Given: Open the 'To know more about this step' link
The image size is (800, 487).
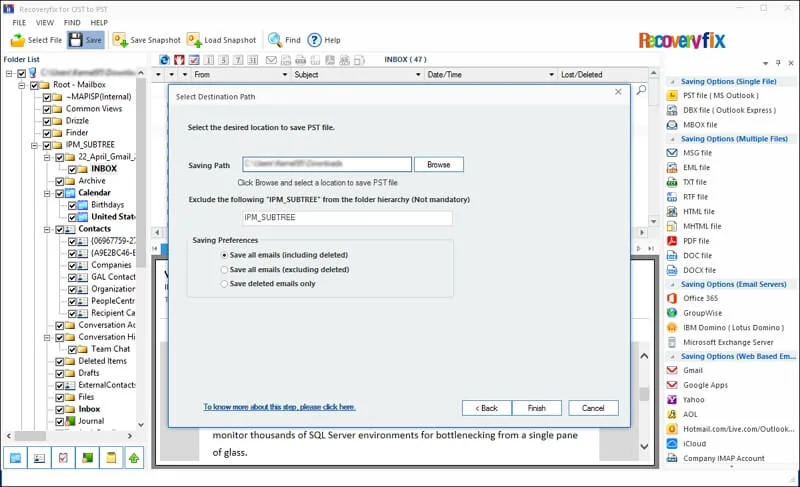Looking at the screenshot, I should point(279,407).
